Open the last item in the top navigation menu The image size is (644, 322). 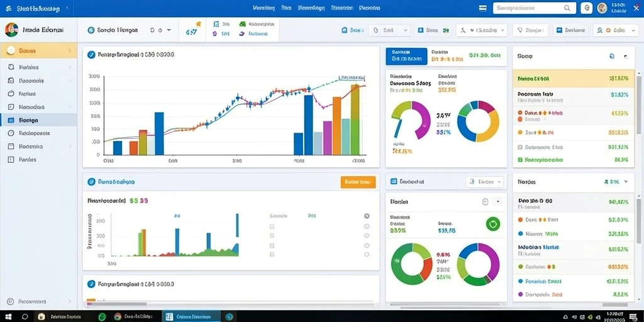tap(370, 8)
